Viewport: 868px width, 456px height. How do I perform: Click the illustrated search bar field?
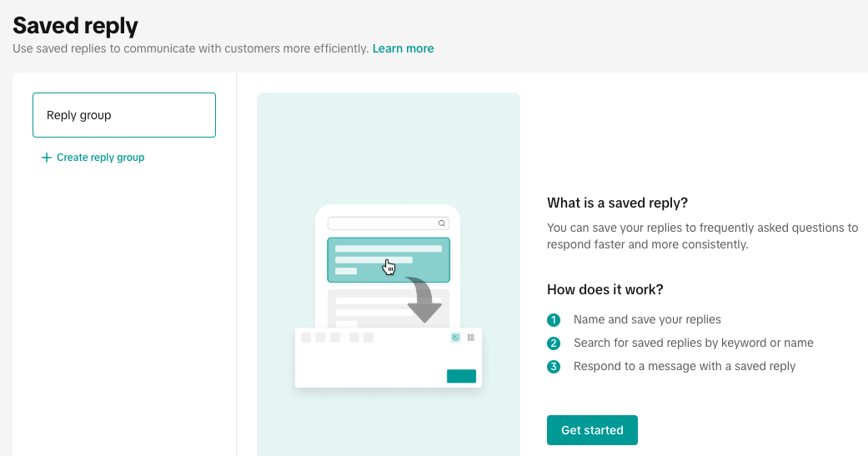click(x=382, y=223)
